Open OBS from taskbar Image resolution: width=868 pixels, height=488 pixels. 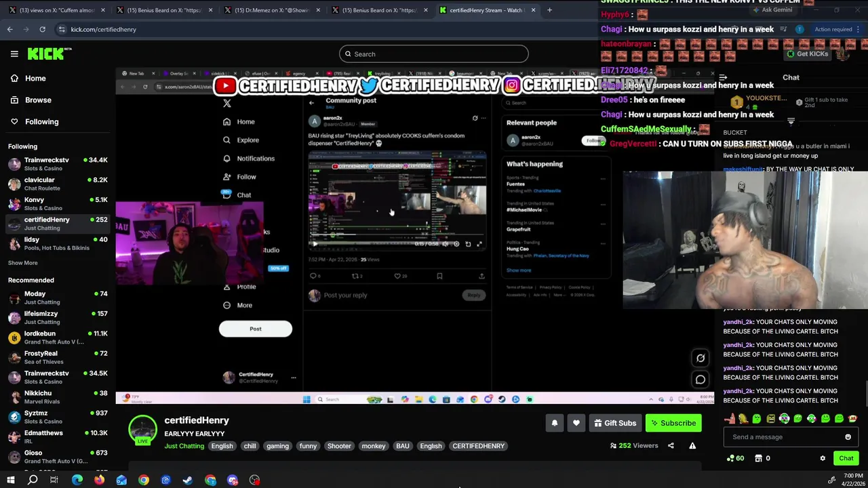click(x=254, y=480)
